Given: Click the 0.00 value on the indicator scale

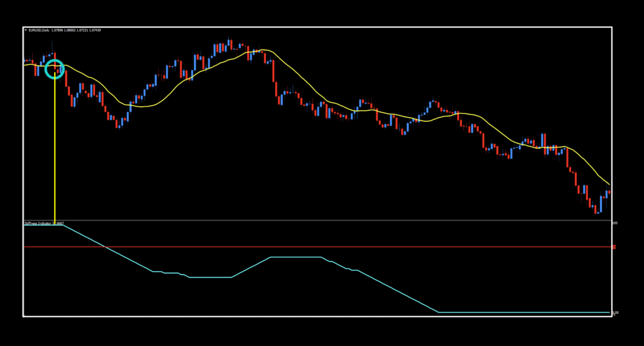Looking at the screenshot, I should click(x=615, y=313).
